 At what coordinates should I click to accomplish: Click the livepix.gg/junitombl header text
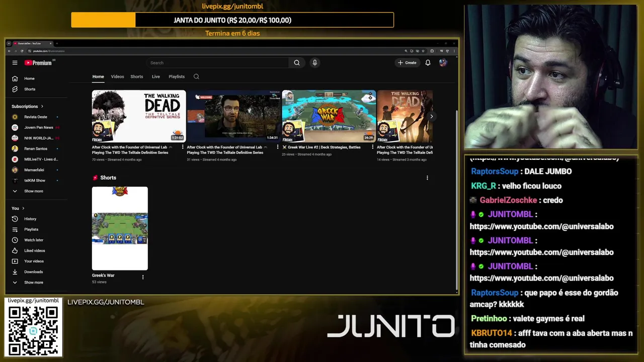(232, 6)
